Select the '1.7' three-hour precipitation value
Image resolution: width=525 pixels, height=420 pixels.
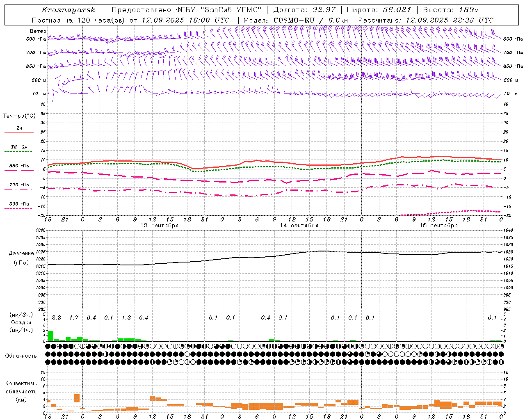click(x=74, y=318)
